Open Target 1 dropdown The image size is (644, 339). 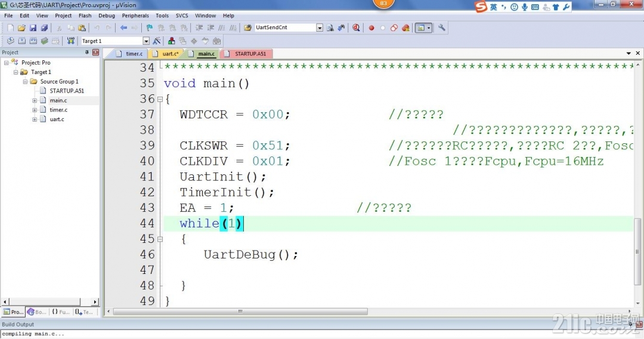[x=146, y=41]
